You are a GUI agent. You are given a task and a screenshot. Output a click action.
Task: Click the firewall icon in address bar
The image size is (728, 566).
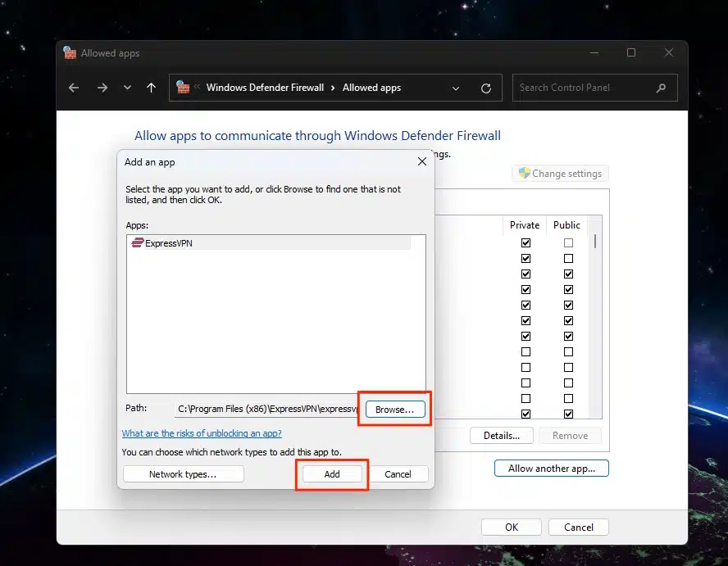[183, 87]
